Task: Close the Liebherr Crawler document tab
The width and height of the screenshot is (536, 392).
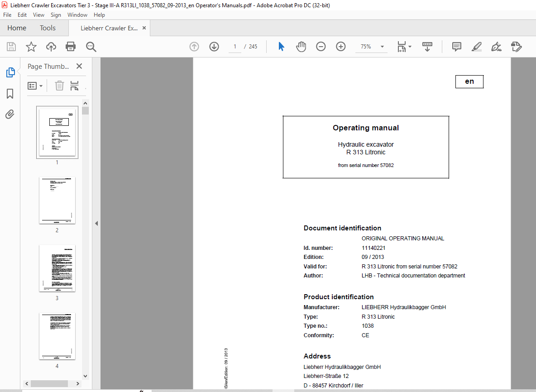Action: click(144, 28)
